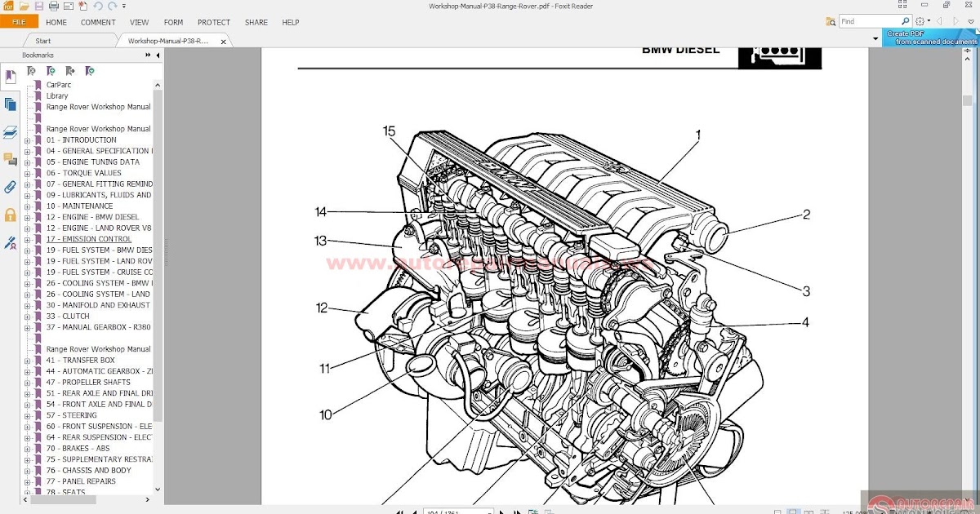This screenshot has height=514, width=980.
Task: Go to the FORM ribbon tab
Action: pyautogui.click(x=173, y=22)
